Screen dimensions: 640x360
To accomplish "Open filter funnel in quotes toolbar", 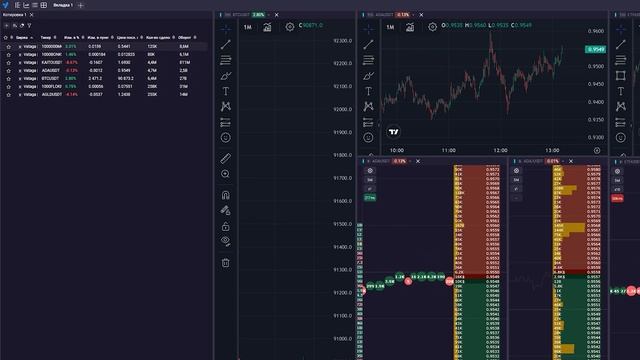I will [29, 26].
